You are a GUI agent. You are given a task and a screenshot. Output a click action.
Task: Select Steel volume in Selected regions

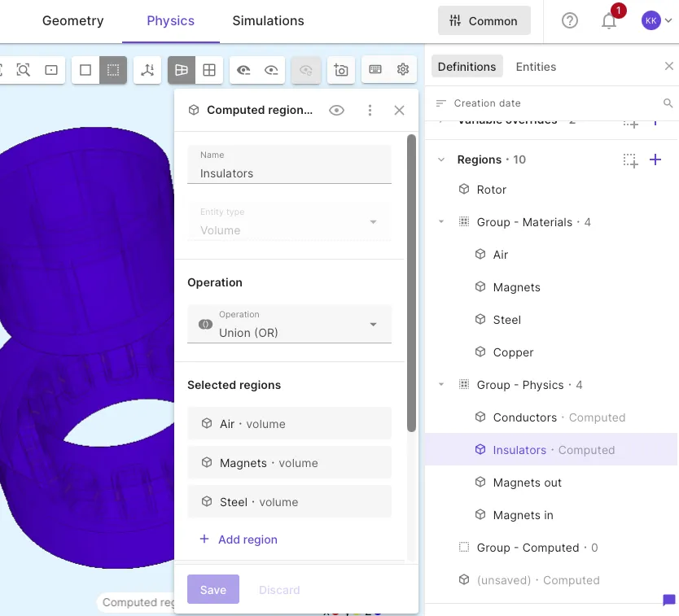289,502
